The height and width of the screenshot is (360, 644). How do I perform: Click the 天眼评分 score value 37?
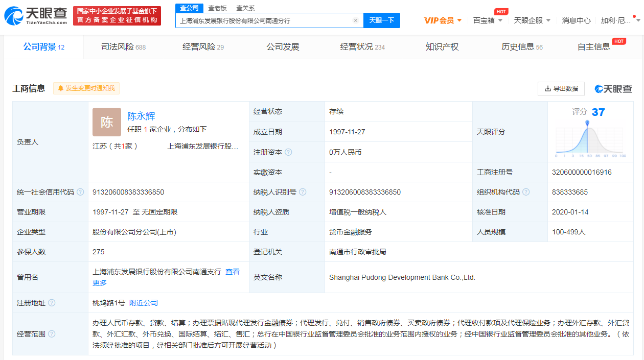598,112
